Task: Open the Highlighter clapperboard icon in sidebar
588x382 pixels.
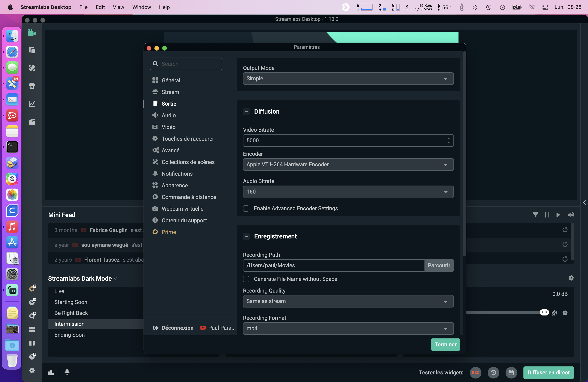Action: (x=32, y=122)
